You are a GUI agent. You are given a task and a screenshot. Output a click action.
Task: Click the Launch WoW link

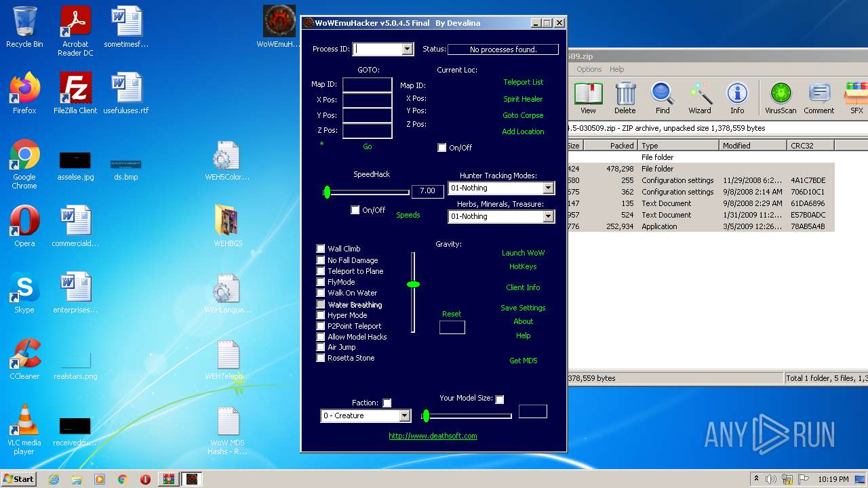pyautogui.click(x=523, y=253)
